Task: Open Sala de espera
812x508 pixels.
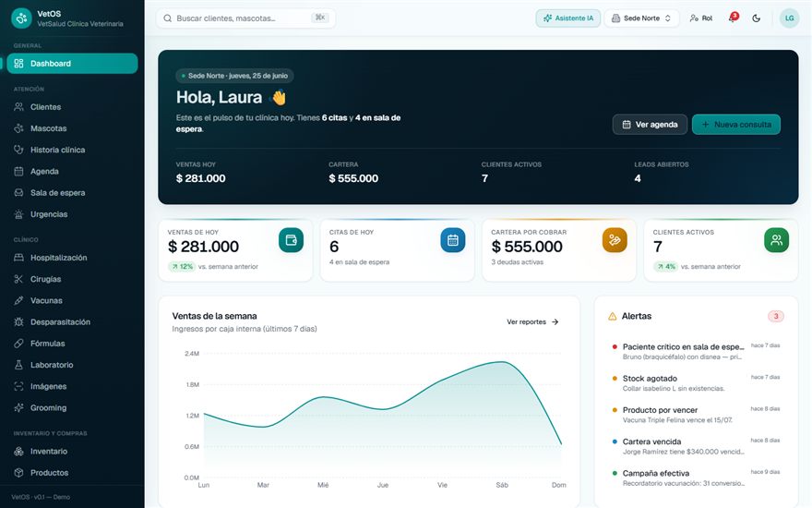Action: [x=72, y=193]
